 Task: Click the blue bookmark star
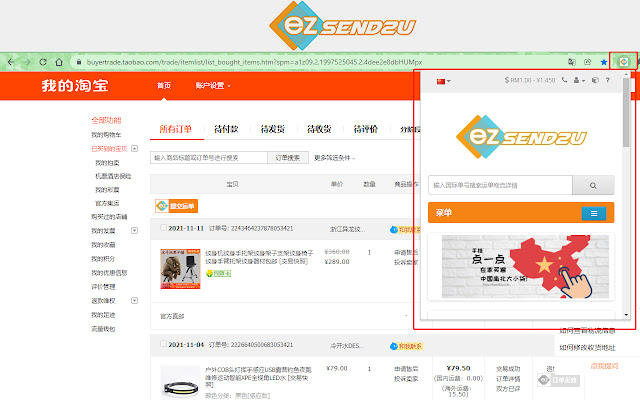click(x=604, y=62)
